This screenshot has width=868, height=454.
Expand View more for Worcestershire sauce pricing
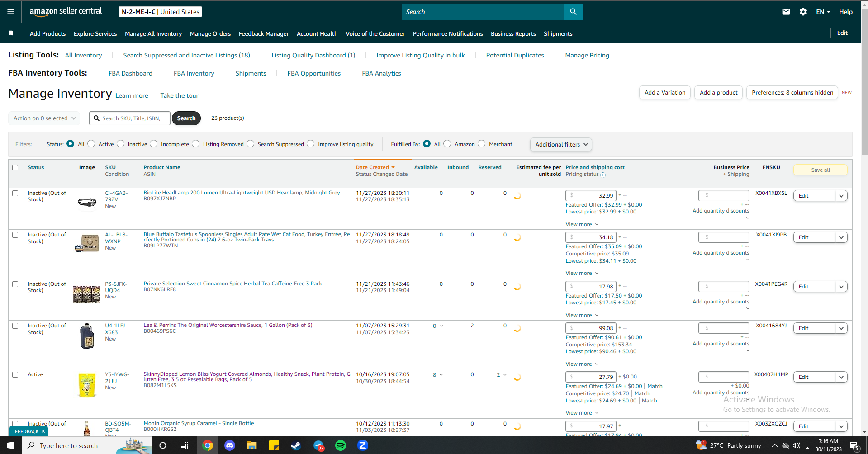point(582,364)
